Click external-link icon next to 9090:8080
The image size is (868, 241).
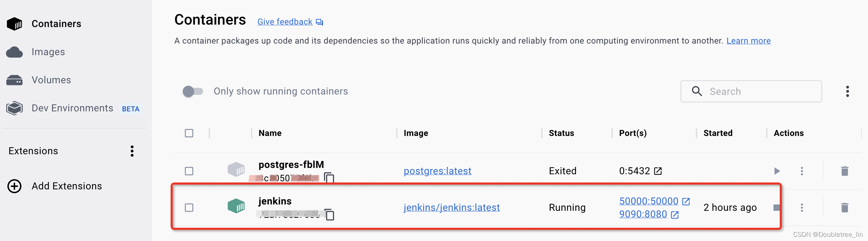pos(675,215)
